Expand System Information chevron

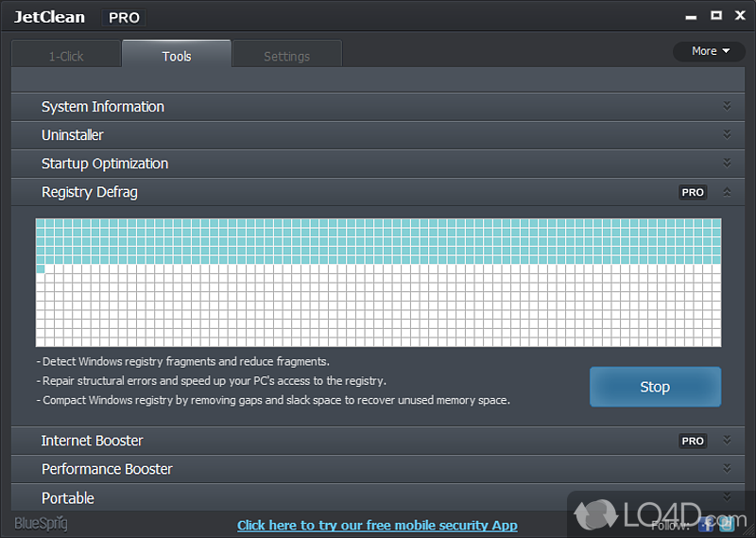click(x=727, y=106)
